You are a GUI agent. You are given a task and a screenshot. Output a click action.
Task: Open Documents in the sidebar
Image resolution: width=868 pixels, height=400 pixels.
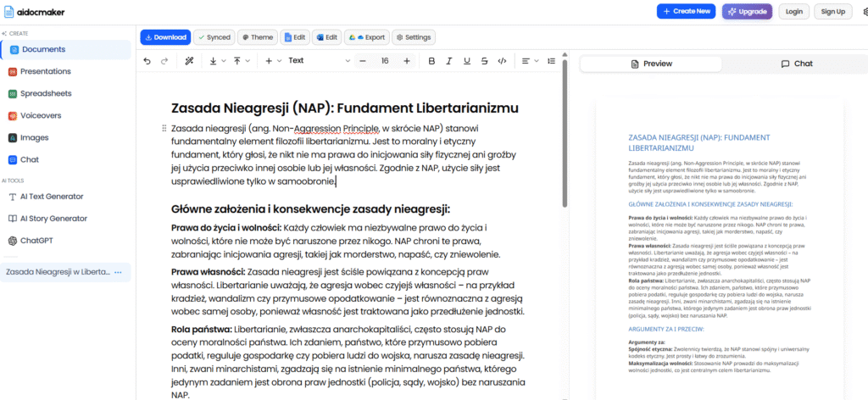66,49
